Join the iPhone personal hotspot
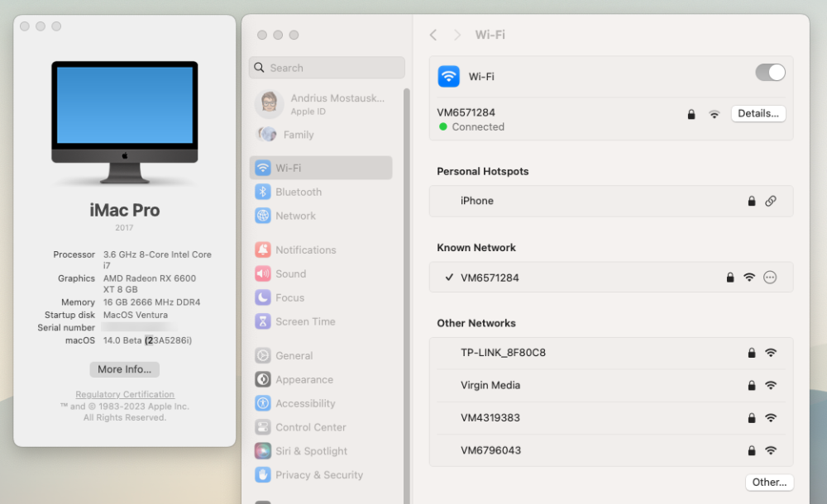The width and height of the screenshot is (827, 504). click(x=611, y=201)
